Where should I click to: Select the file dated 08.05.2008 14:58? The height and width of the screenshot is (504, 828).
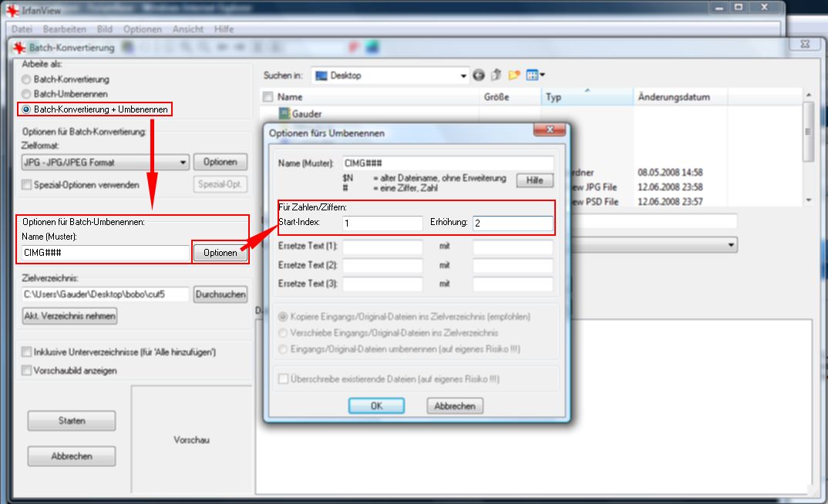point(670,173)
